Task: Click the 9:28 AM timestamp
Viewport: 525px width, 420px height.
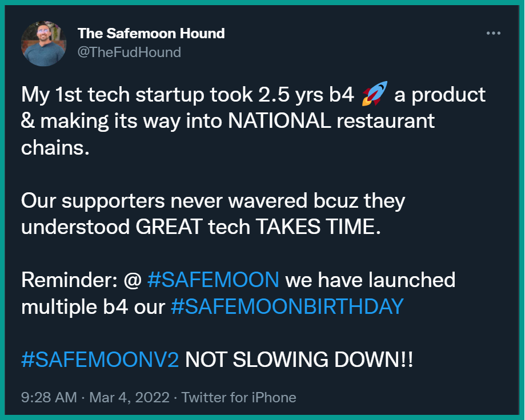Action: (49, 398)
